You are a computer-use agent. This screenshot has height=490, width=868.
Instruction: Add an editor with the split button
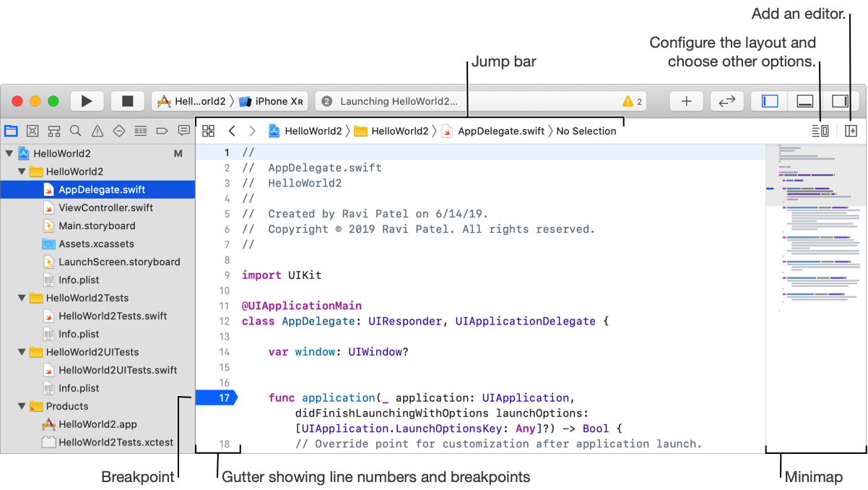pyautogui.click(x=851, y=131)
